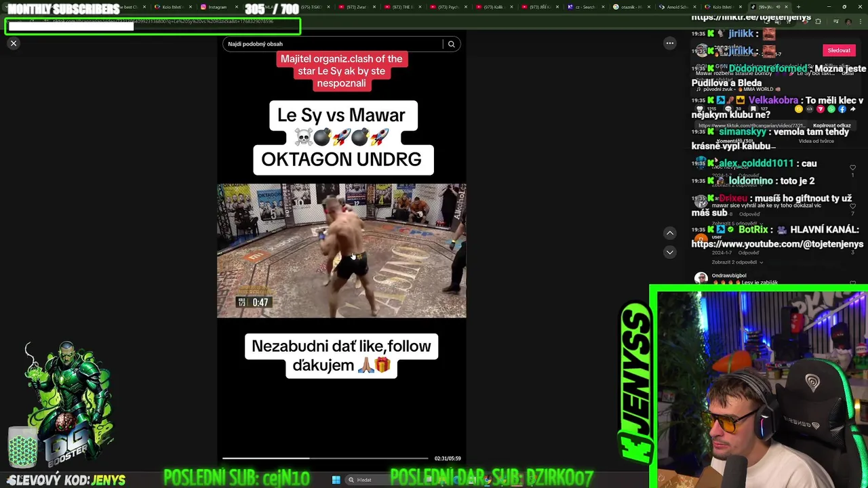
Task: Click the Najdi podobný obsah search field
Action: pos(332,44)
